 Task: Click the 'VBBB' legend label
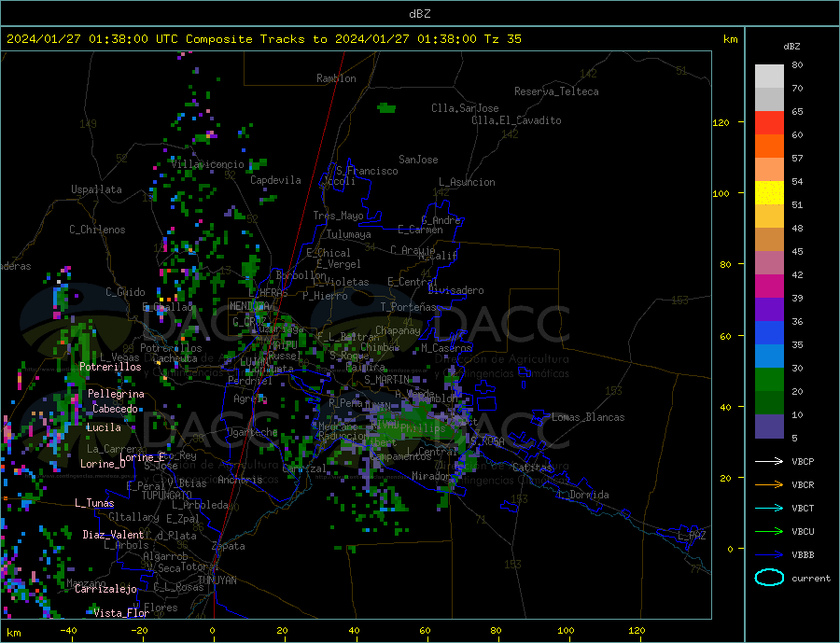coord(803,555)
